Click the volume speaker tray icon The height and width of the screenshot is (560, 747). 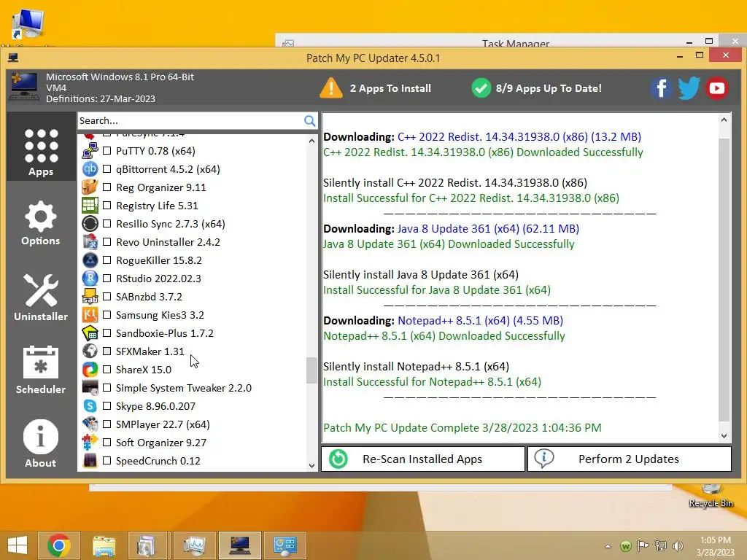(x=678, y=545)
